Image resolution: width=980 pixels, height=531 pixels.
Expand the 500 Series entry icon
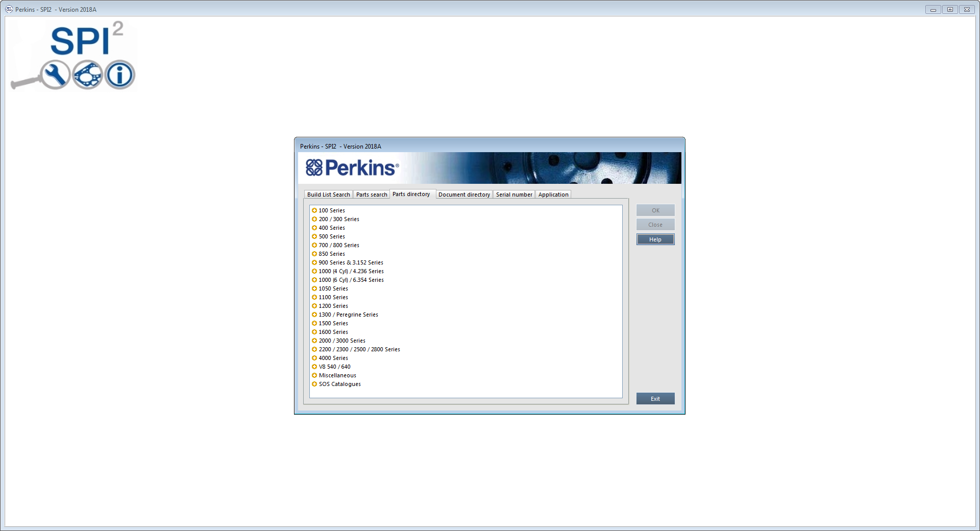[314, 236]
